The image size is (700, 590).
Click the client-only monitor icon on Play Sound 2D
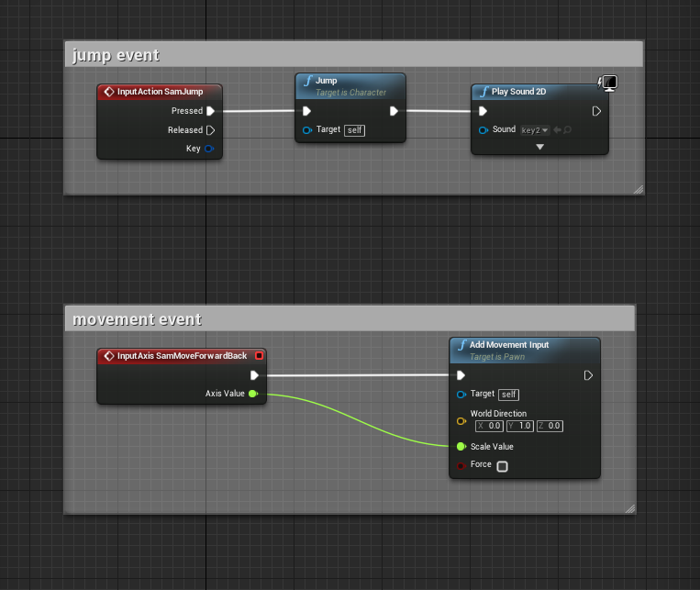click(x=607, y=83)
